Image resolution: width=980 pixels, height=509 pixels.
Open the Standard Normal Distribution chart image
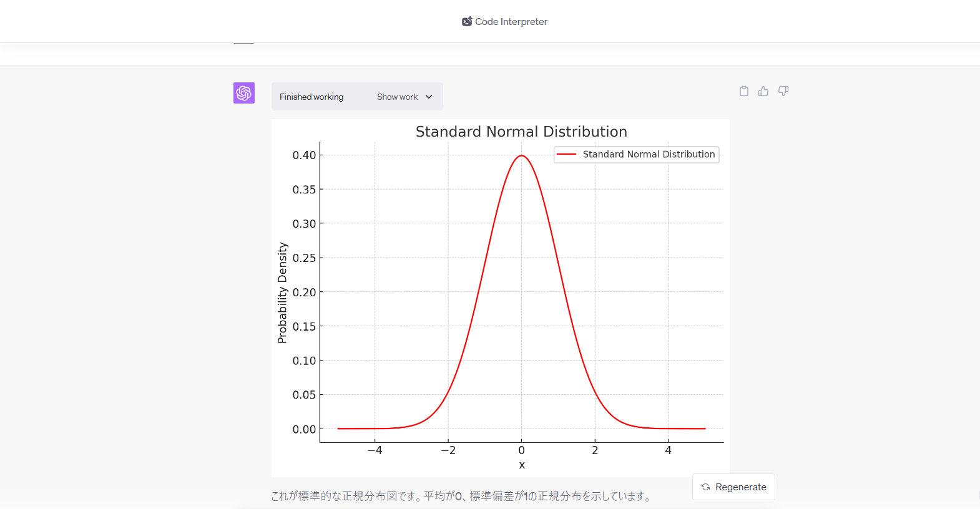pyautogui.click(x=501, y=298)
